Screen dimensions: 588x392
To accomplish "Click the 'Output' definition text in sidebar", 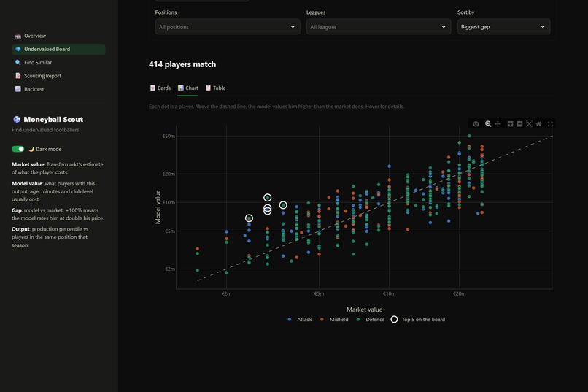I will point(50,237).
